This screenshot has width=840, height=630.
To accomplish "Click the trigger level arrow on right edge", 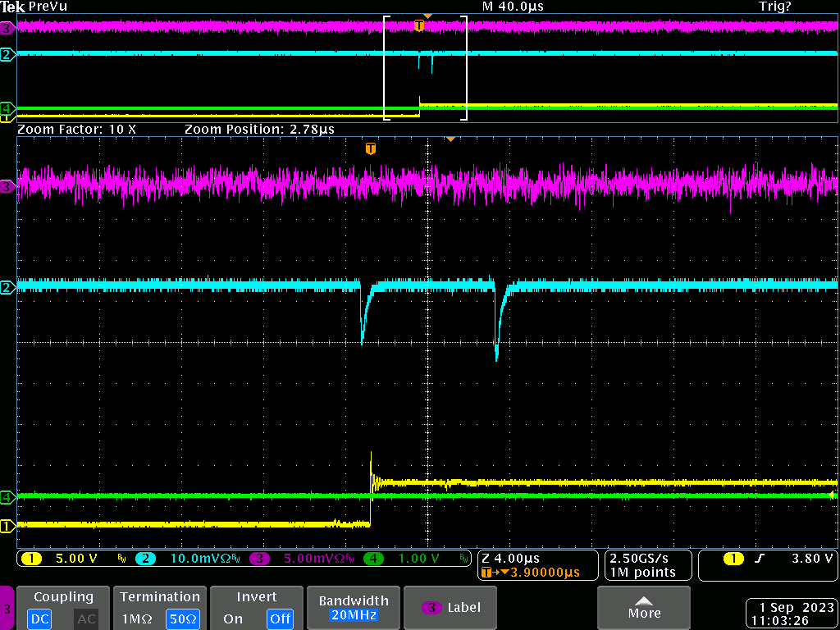I will click(x=832, y=495).
